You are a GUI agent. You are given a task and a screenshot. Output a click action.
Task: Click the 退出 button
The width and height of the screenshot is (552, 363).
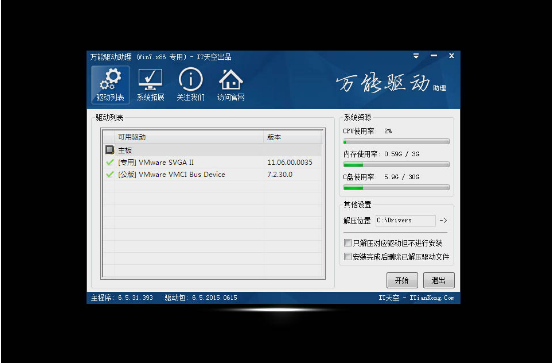pos(439,280)
